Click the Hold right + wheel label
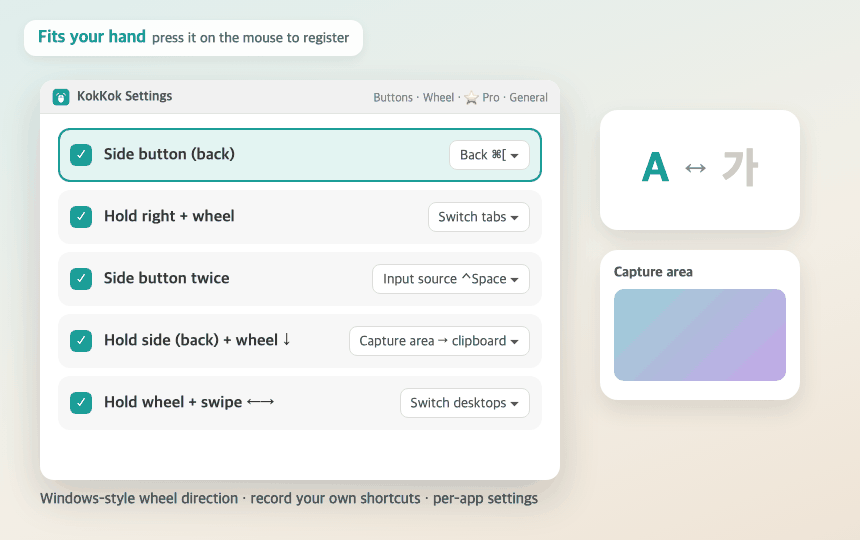This screenshot has width=860, height=540. pos(169,216)
